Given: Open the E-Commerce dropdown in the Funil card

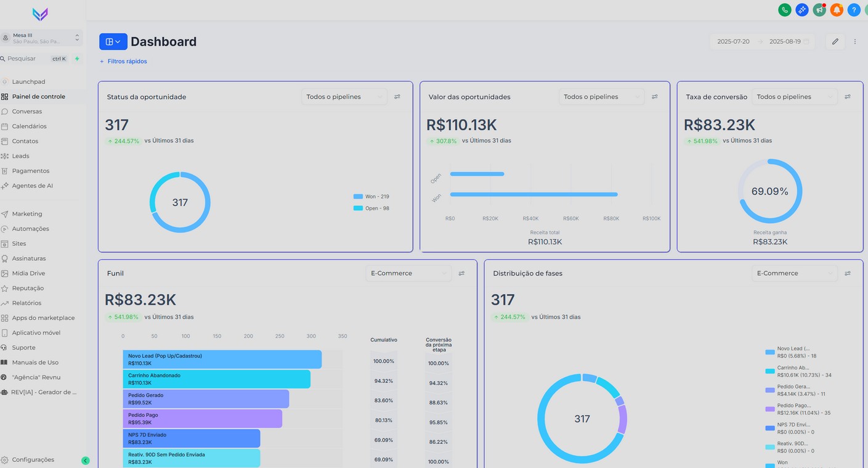Looking at the screenshot, I should tap(408, 273).
